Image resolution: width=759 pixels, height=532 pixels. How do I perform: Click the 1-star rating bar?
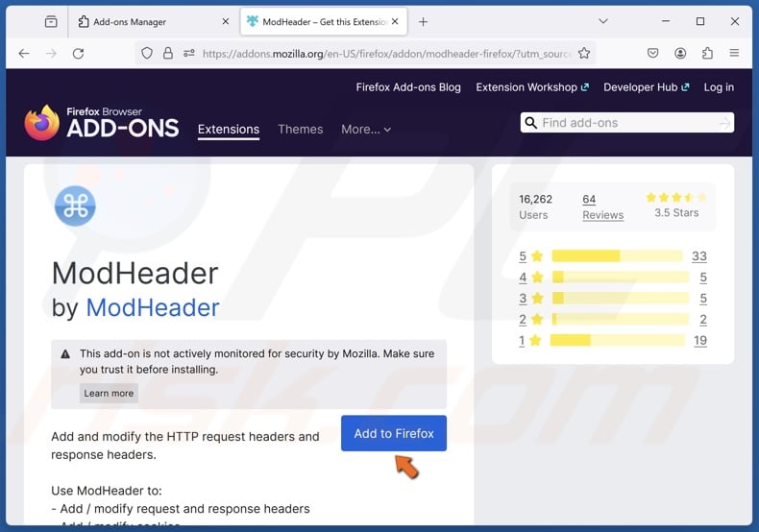pyautogui.click(x=618, y=341)
